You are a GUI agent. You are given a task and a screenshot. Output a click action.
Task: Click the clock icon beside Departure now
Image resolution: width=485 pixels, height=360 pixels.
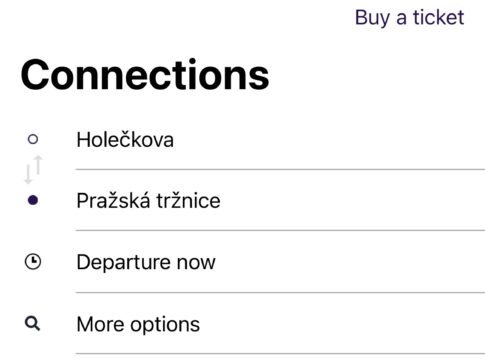point(33,262)
